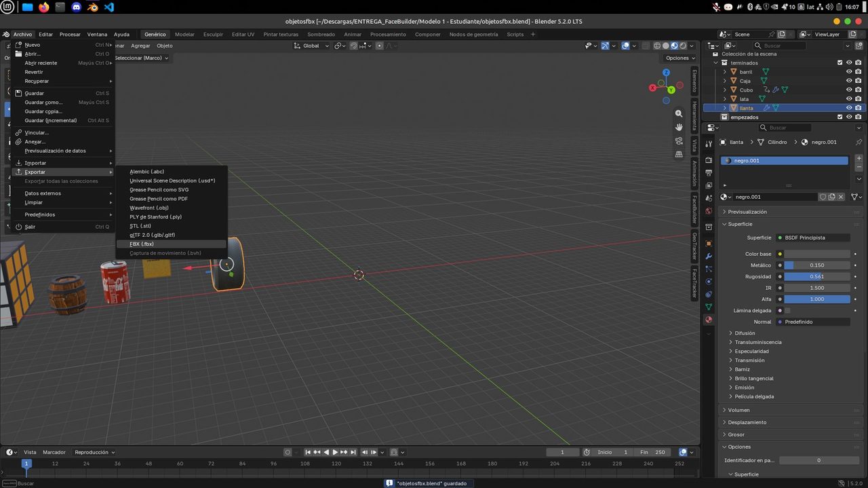Open the Output properties tab icon
Image resolution: width=868 pixels, height=488 pixels.
pos(709,172)
